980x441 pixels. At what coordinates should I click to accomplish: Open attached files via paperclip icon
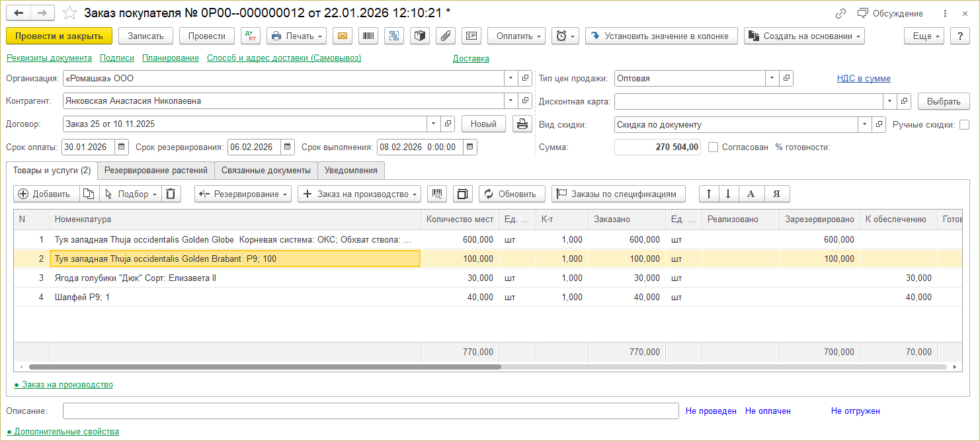(x=445, y=36)
